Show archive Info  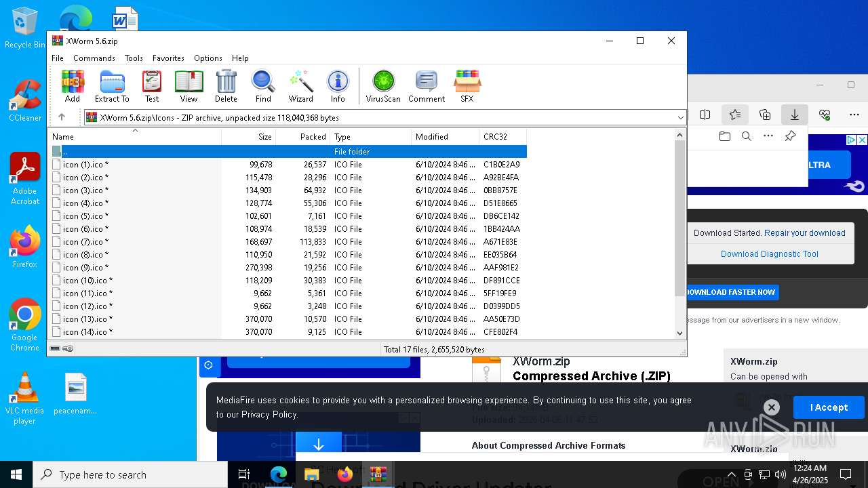(x=338, y=86)
